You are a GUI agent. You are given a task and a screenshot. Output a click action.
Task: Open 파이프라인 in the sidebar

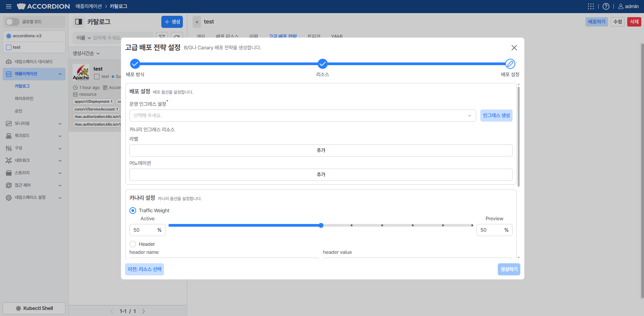coord(24,99)
